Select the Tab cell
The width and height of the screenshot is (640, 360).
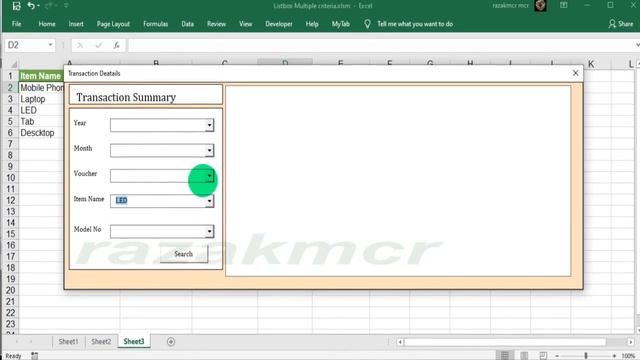[41, 122]
